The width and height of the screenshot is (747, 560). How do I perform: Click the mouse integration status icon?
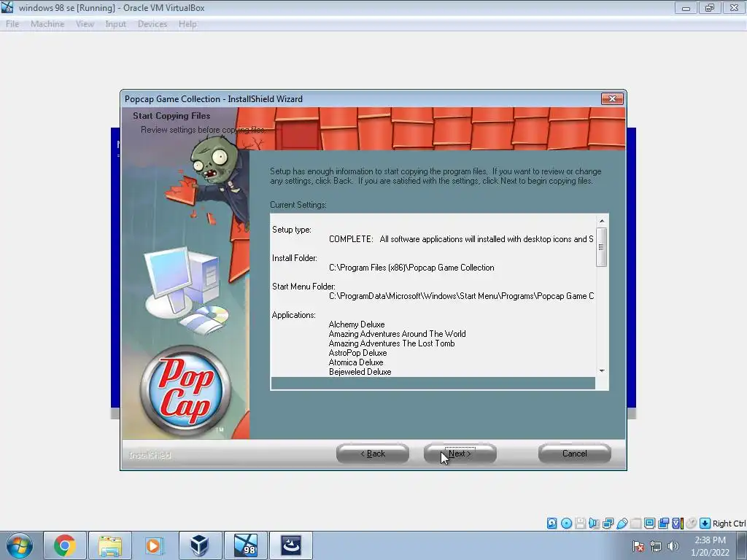[692, 524]
